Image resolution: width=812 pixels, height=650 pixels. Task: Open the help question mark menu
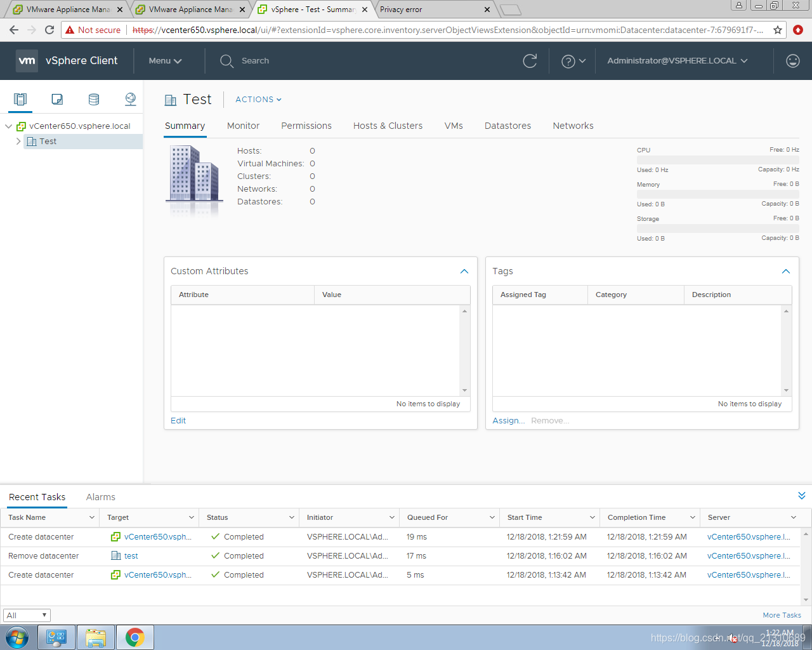coord(573,61)
